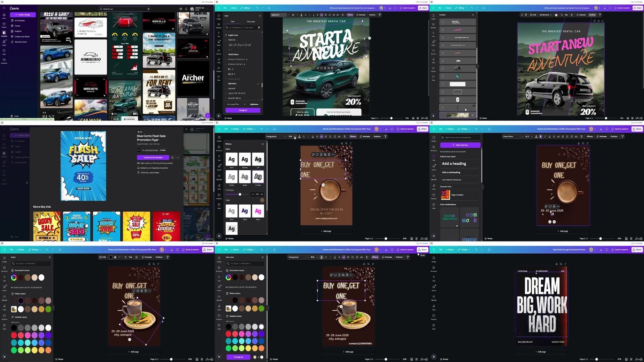Select the Outline text effect style
644x362 pixels.
click(258, 177)
